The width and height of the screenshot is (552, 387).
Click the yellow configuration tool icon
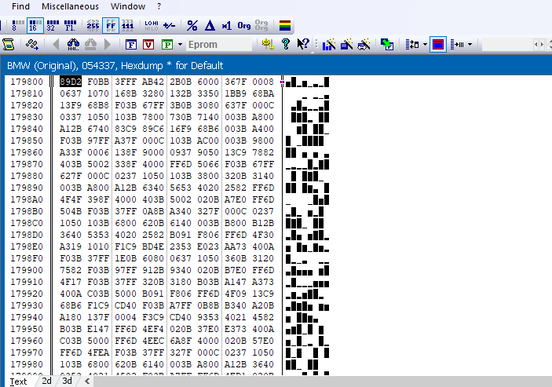click(268, 44)
